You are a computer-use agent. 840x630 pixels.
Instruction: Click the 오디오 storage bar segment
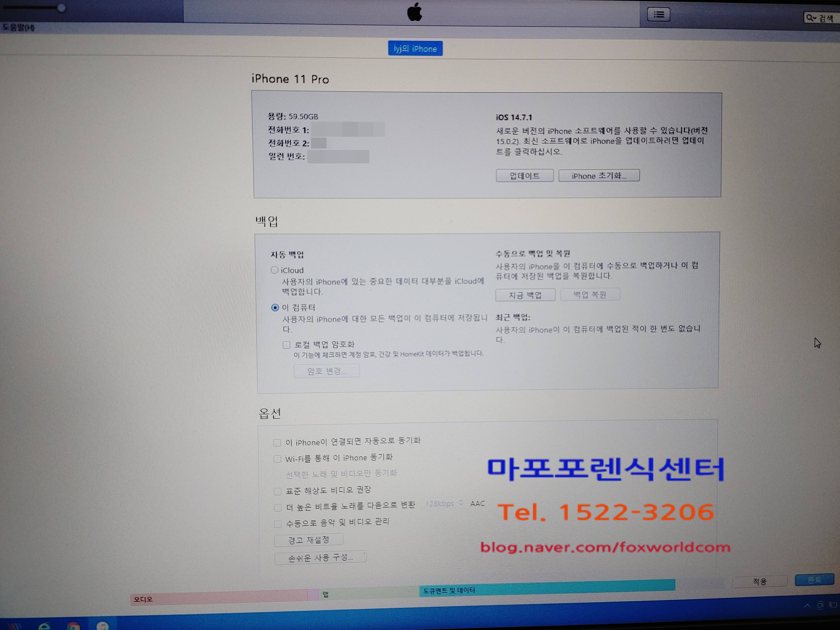(x=219, y=598)
